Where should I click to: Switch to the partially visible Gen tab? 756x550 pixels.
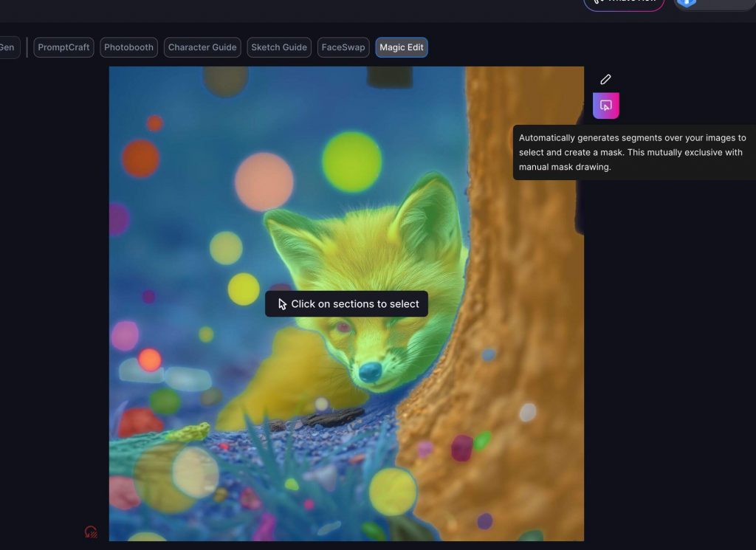tap(7, 47)
